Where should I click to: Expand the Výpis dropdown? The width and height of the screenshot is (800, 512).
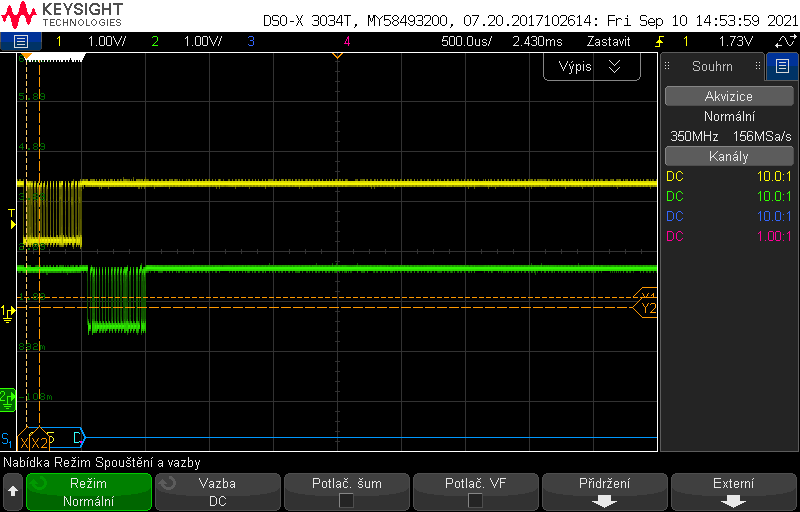point(591,67)
